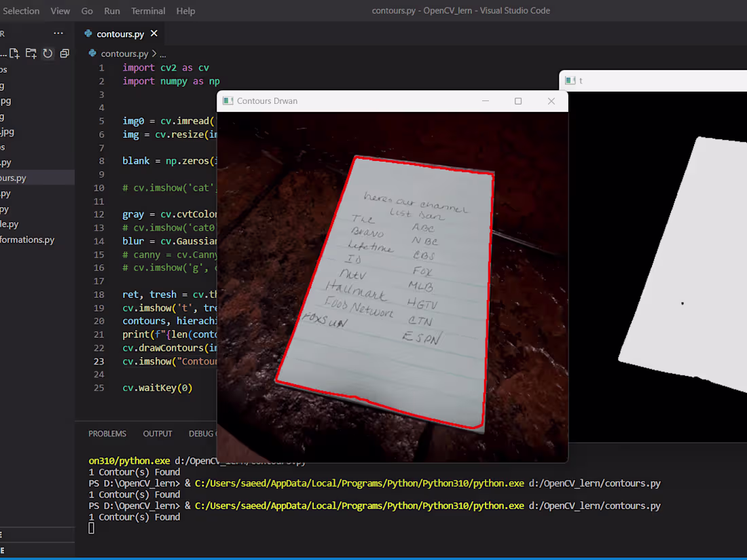Refresh the Explorer file list
The width and height of the screenshot is (747, 560).
pyautogui.click(x=48, y=53)
